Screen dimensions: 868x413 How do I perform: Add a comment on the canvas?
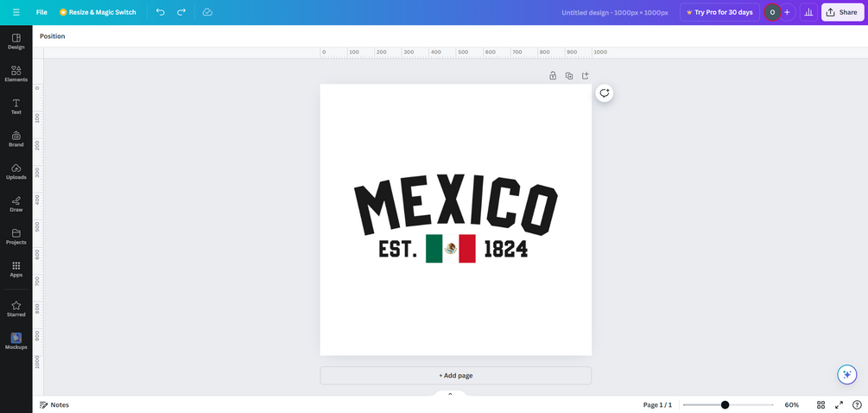click(605, 93)
